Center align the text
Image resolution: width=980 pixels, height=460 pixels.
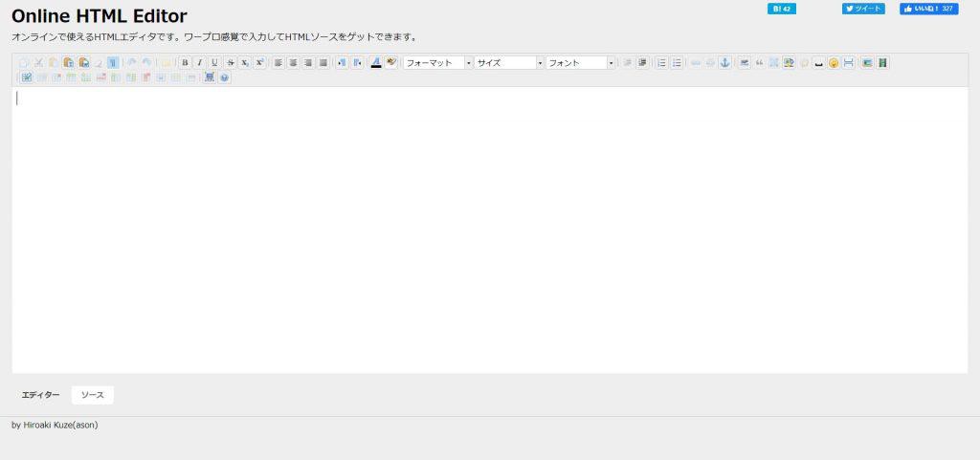(293, 63)
